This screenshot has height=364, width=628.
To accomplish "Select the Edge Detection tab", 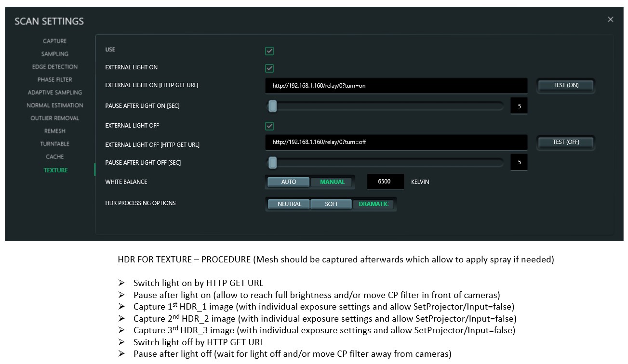I will [54, 67].
